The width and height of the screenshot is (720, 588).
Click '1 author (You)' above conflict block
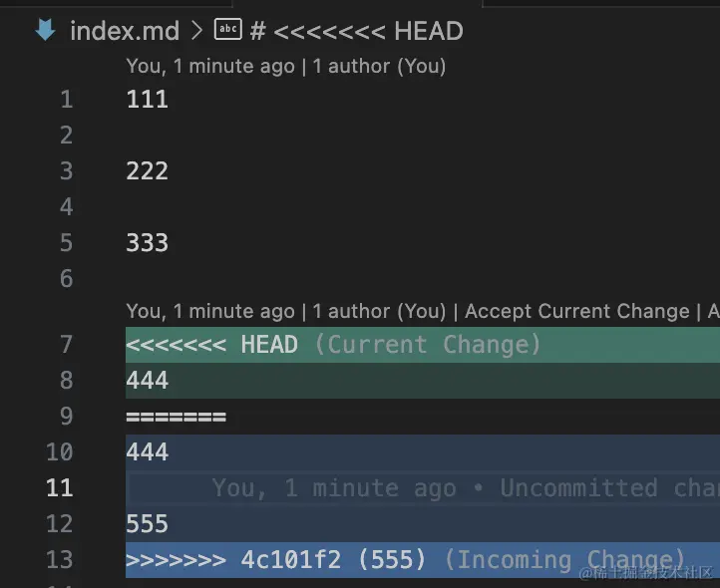click(x=379, y=311)
